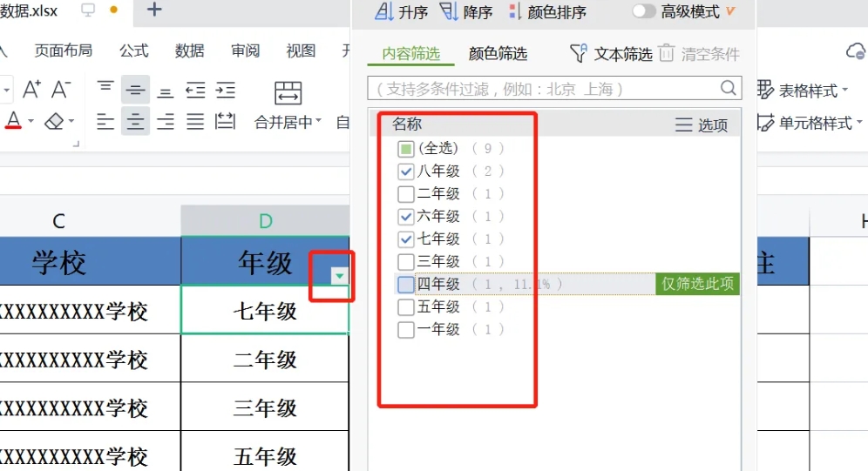Increase indent icon
The image size is (868, 471).
[x=226, y=90]
